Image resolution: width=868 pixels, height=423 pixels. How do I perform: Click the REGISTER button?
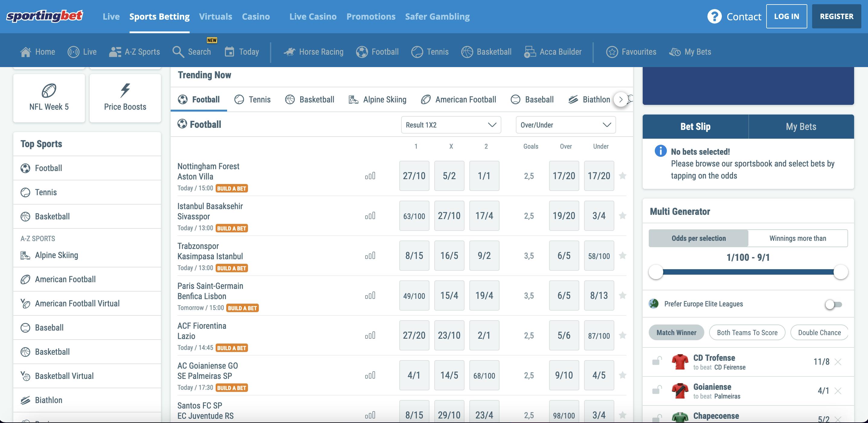point(836,17)
